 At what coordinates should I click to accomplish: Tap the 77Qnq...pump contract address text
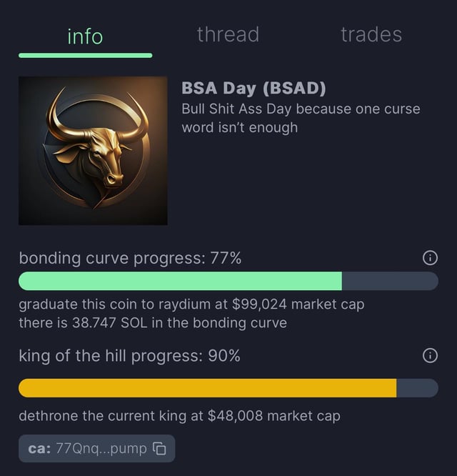100,449
